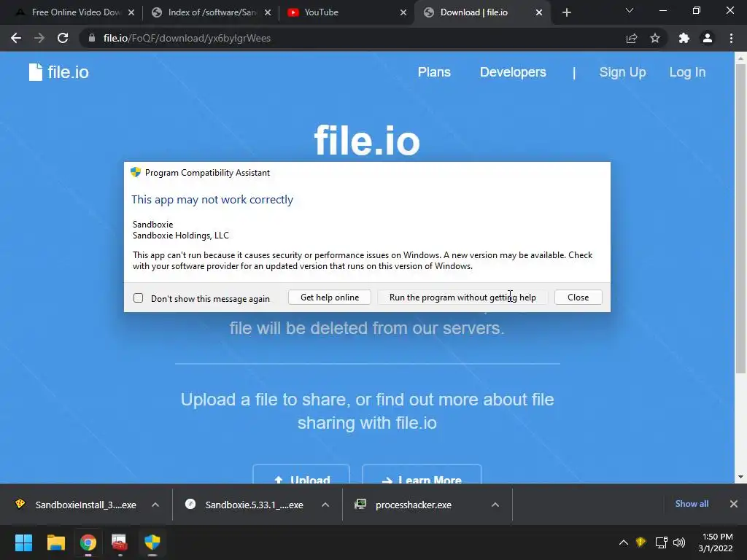Open the Chrome three-dot menu

click(x=731, y=38)
